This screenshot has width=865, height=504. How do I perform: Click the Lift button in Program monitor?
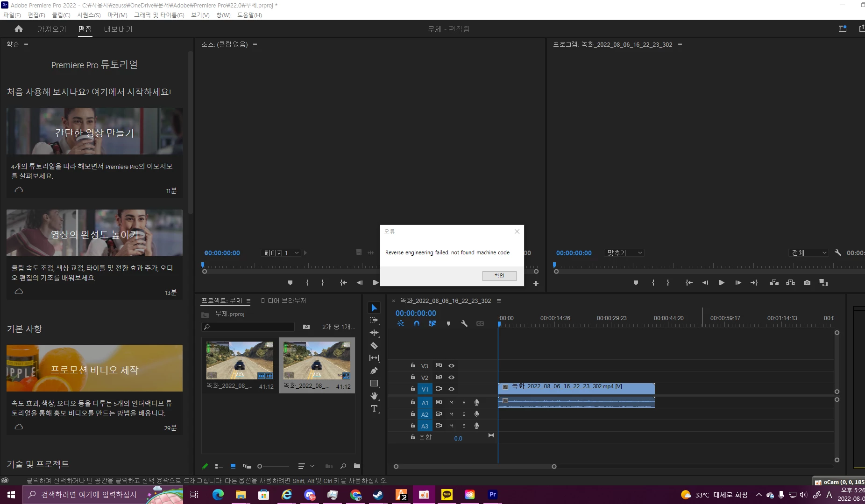point(774,283)
